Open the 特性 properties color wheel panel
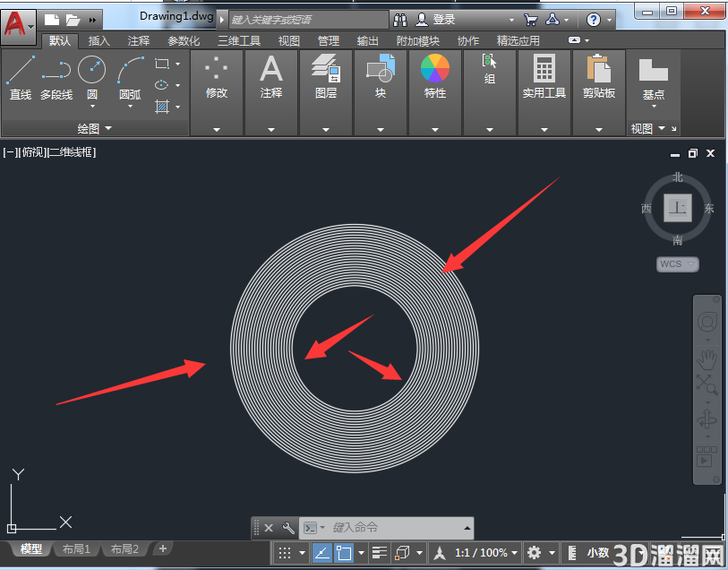728x570 pixels. click(435, 93)
